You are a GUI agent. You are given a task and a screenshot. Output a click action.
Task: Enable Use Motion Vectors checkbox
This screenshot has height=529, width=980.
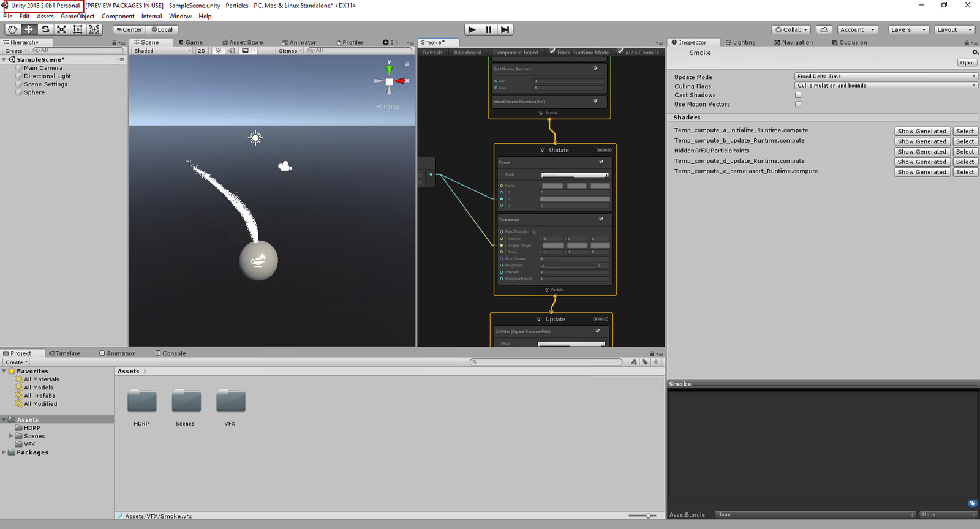click(798, 104)
